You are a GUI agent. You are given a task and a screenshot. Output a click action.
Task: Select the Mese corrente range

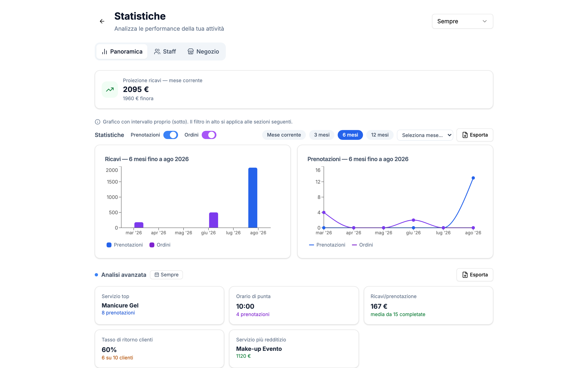coord(284,135)
